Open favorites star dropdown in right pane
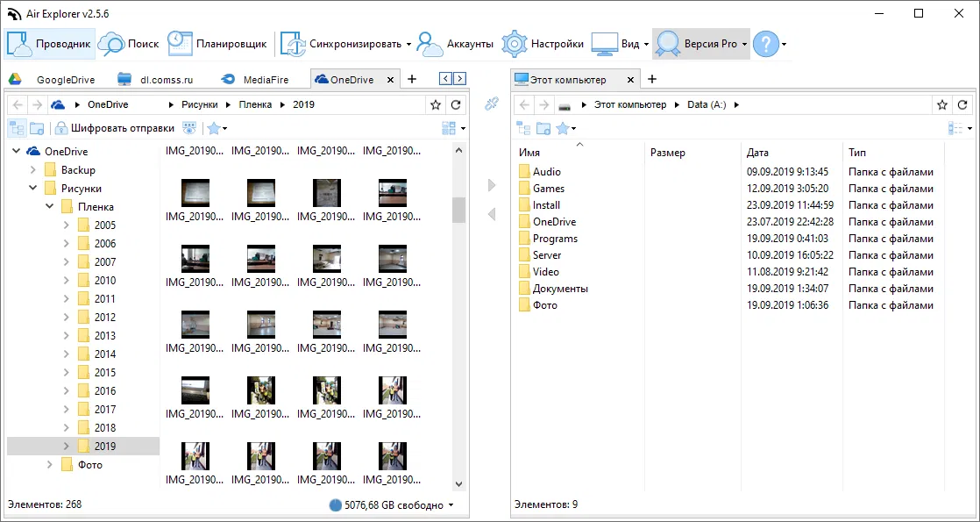 pyautogui.click(x=565, y=128)
